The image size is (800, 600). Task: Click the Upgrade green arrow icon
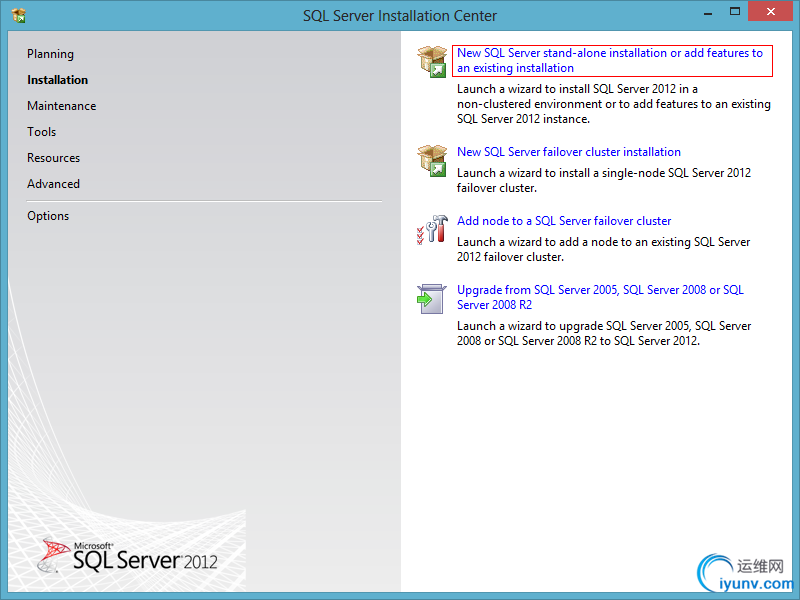[432, 298]
